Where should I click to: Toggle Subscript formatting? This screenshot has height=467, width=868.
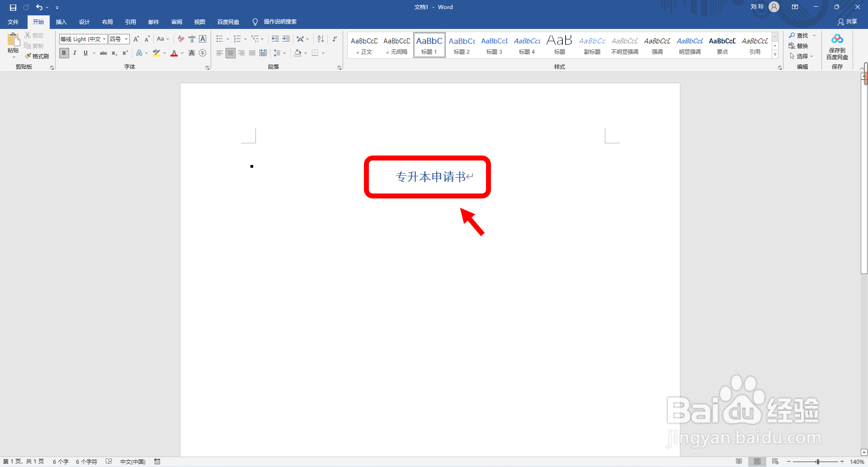tap(114, 53)
